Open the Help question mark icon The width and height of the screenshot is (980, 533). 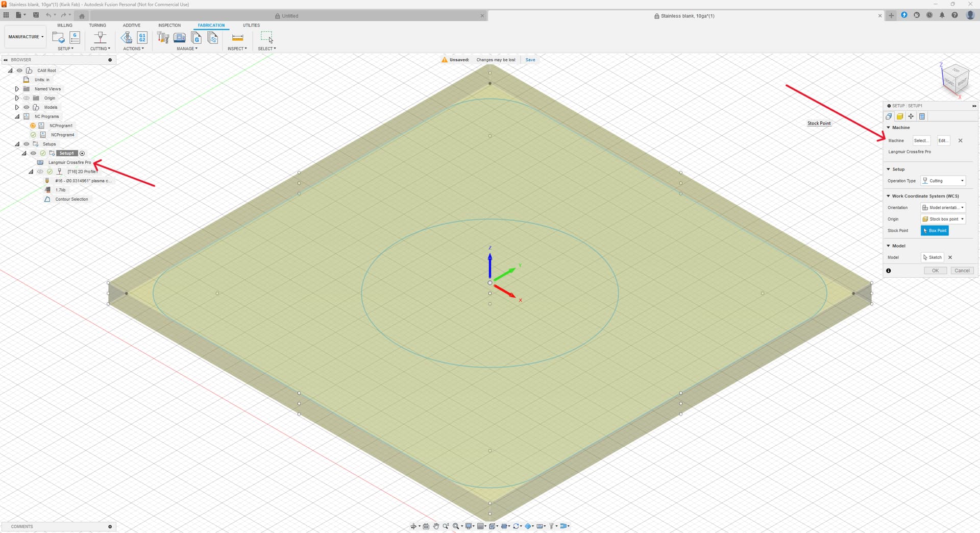point(954,15)
